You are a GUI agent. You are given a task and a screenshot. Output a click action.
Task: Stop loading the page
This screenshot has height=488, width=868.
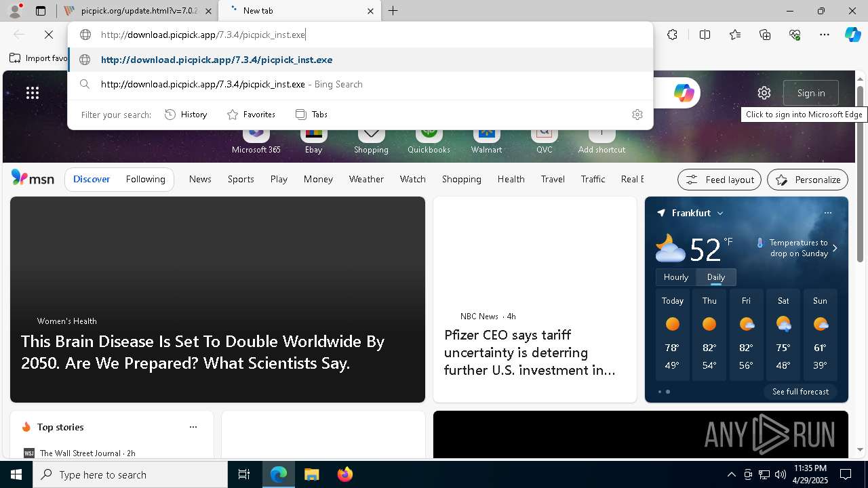(x=49, y=35)
